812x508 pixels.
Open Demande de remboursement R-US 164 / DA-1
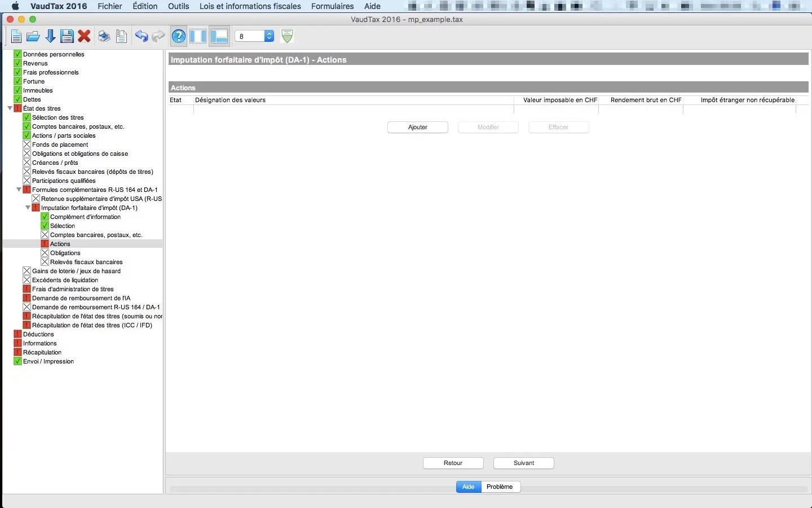coord(96,307)
